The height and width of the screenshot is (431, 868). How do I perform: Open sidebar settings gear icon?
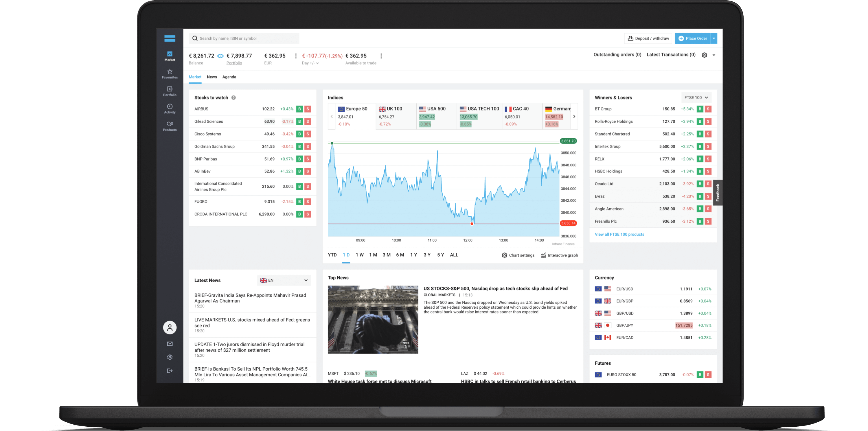tap(170, 357)
